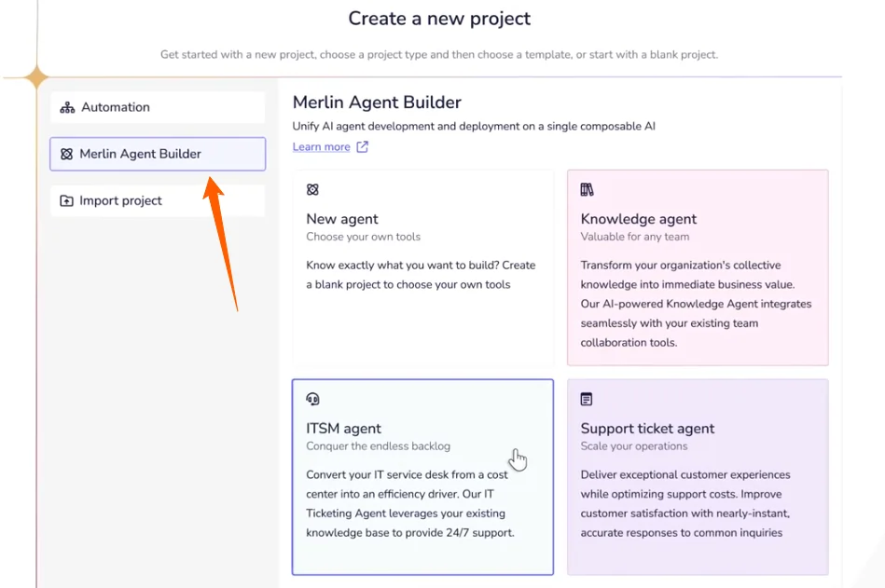The height and width of the screenshot is (588, 885).
Task: Click the Knowledge agent description text
Action: (696, 304)
